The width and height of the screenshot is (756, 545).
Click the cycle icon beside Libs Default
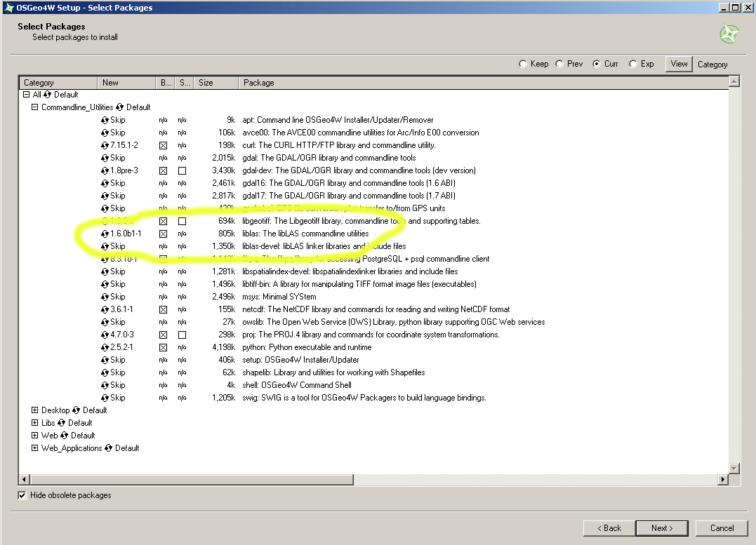point(61,423)
